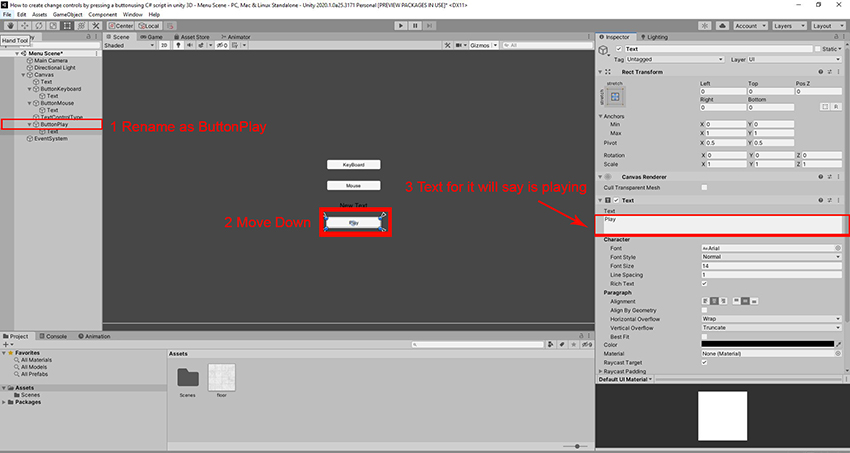850x453 pixels.
Task: Switch to the Asset Store tab
Action: pos(191,37)
